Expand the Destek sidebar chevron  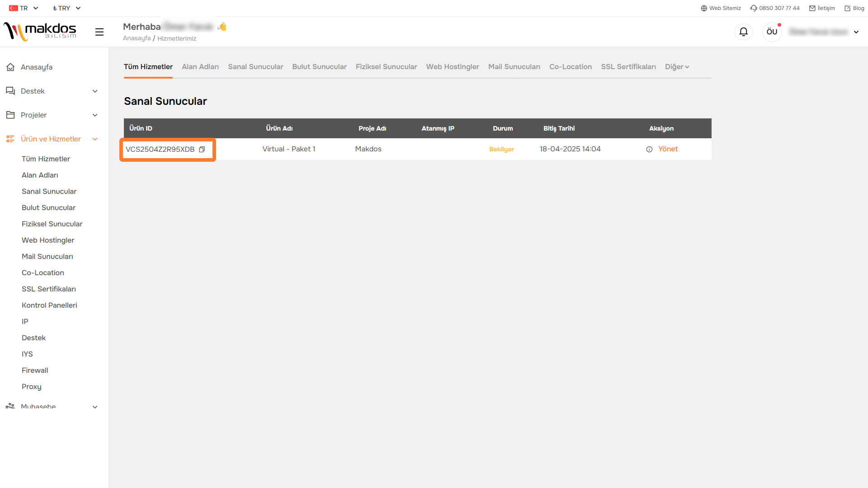click(x=95, y=91)
